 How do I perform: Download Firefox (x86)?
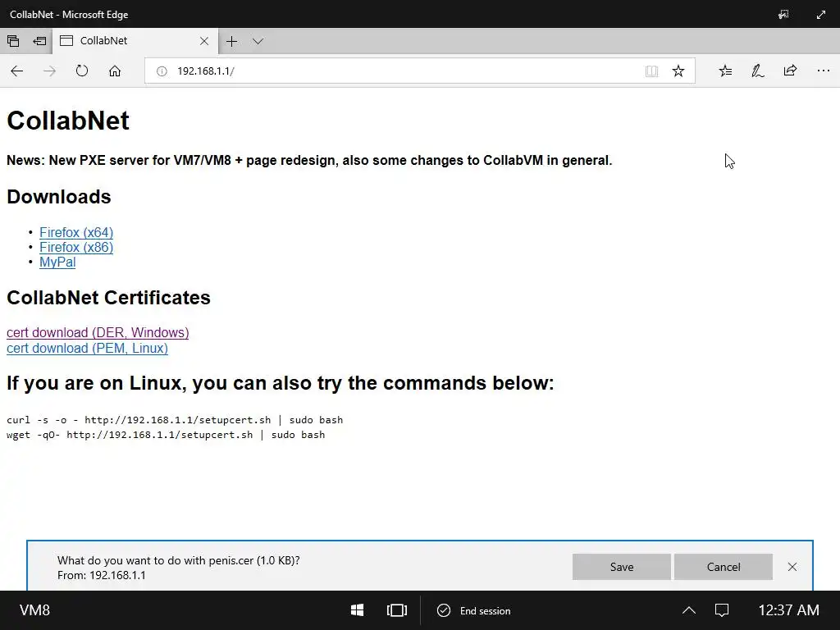[x=76, y=248]
